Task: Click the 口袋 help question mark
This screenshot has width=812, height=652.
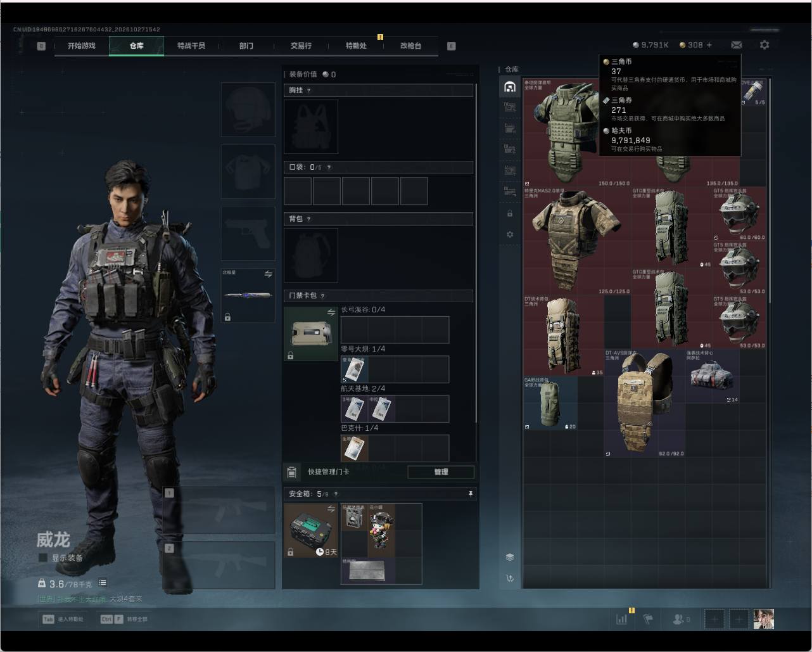Action: (329, 167)
